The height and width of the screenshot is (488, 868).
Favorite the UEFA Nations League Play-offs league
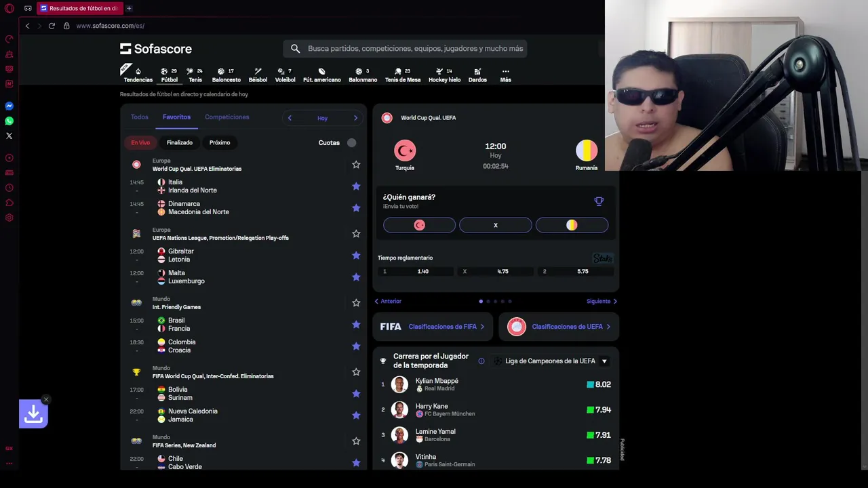pos(356,234)
